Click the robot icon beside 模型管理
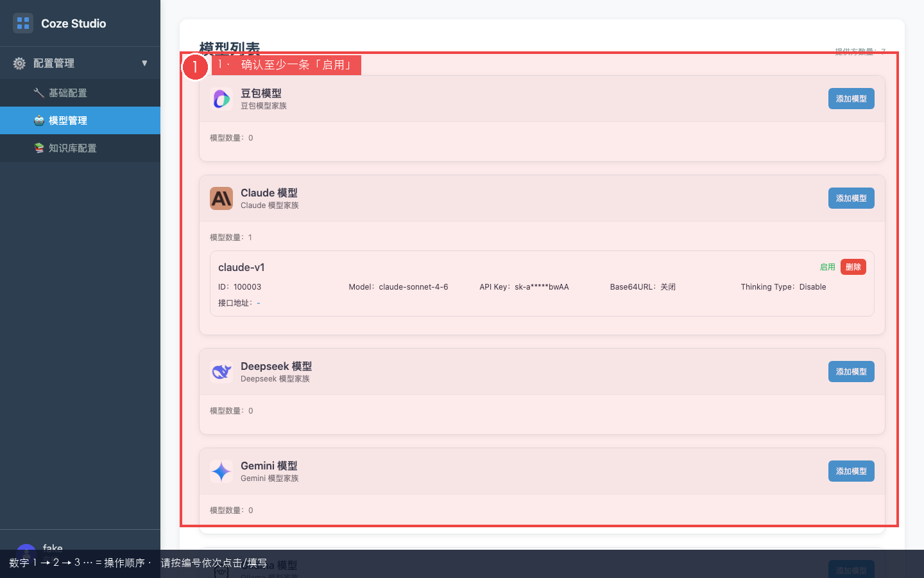The image size is (924, 578). 39,120
